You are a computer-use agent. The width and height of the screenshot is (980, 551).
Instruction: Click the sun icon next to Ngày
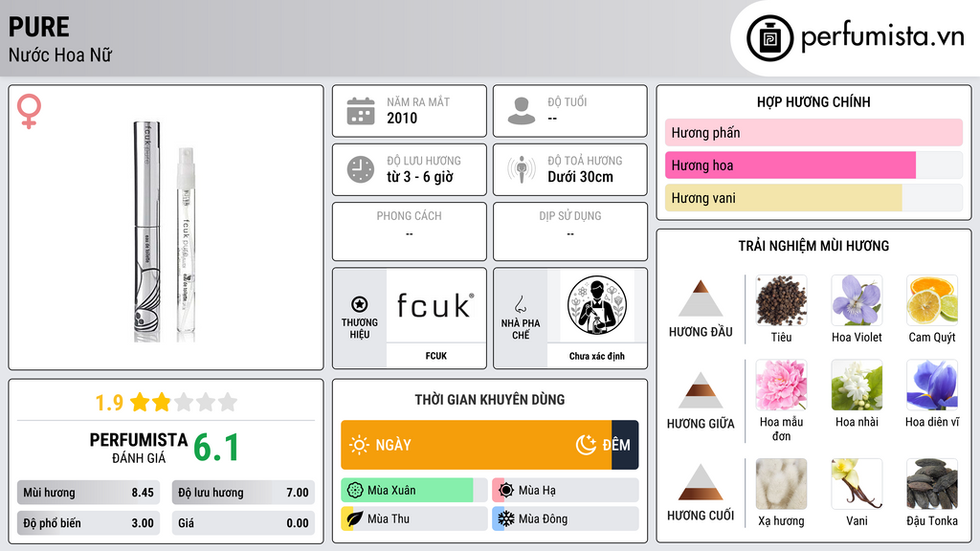(x=359, y=445)
